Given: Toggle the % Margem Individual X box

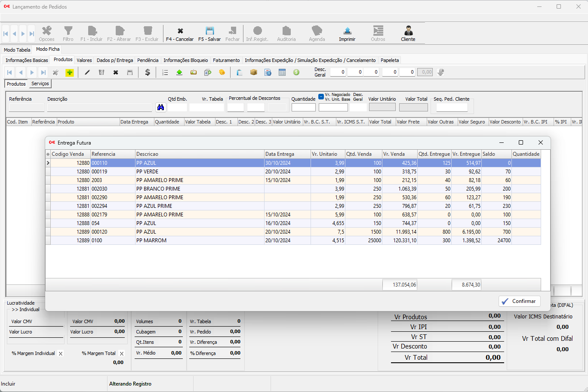Looking at the screenshot, I should click(x=61, y=354).
